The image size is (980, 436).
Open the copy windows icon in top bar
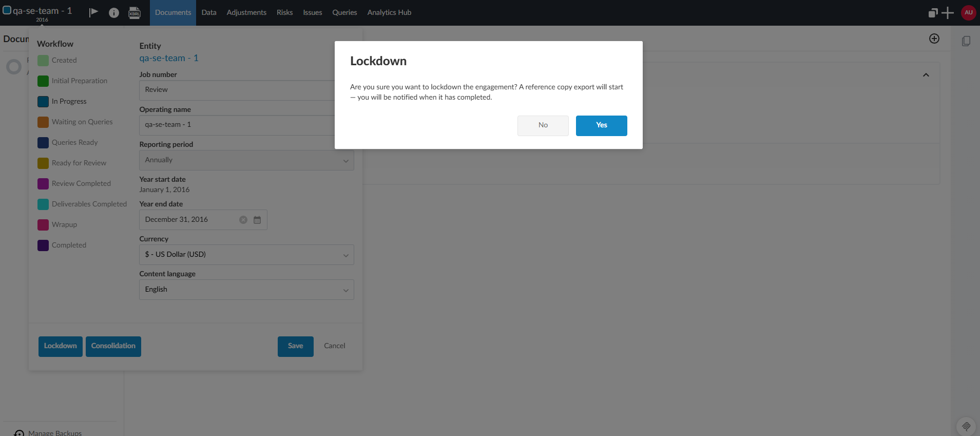(x=933, y=13)
